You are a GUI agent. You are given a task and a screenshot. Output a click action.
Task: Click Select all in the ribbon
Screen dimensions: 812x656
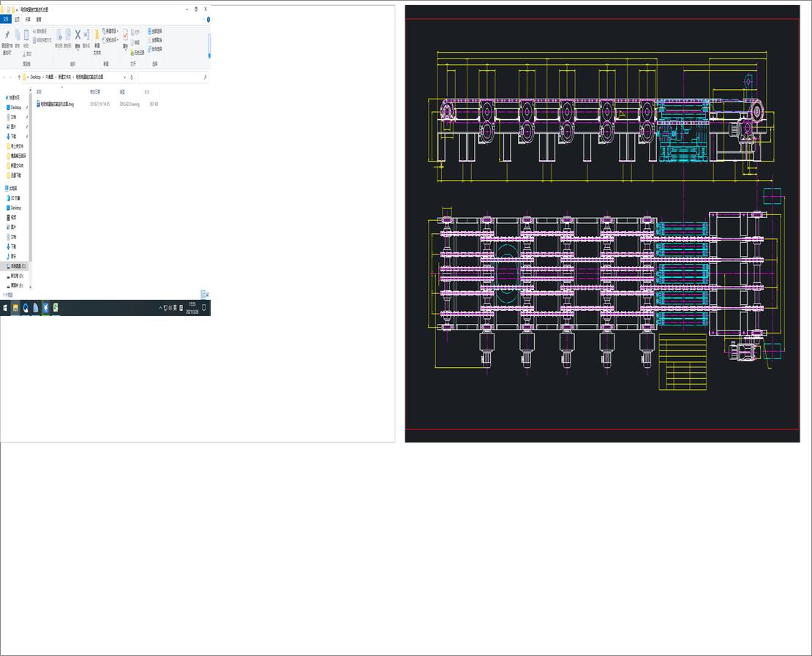click(156, 31)
